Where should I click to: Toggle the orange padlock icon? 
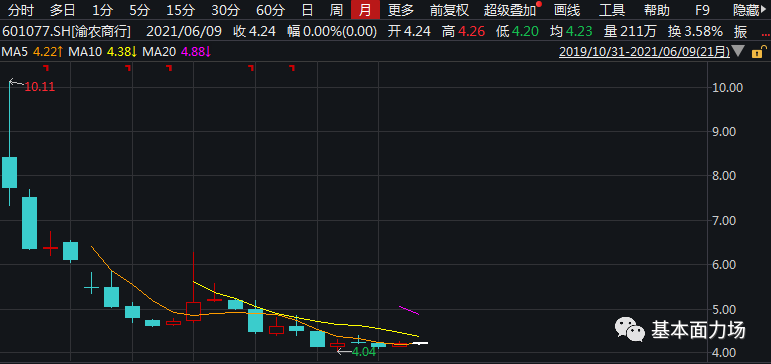pyautogui.click(x=758, y=51)
